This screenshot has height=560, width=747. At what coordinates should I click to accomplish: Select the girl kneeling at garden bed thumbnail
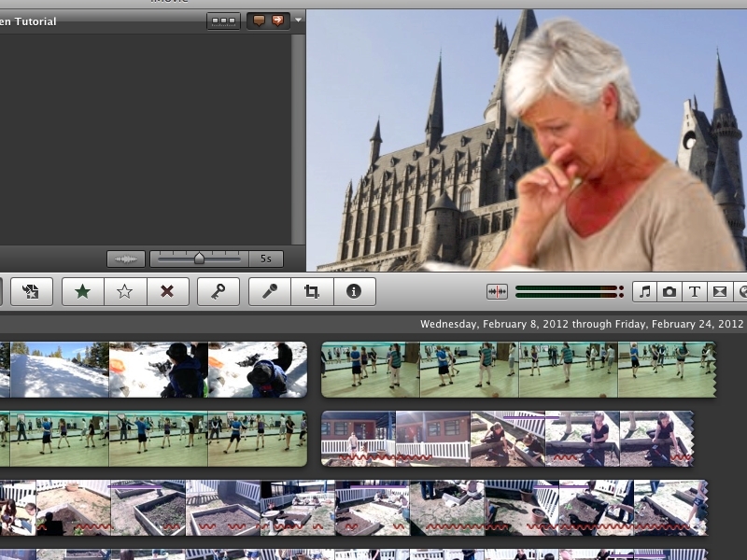pos(582,439)
